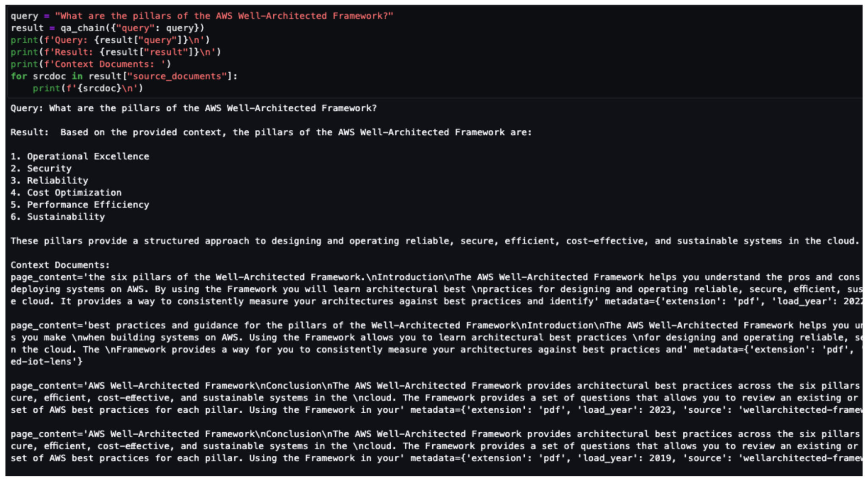Click '1. Operational Excellence' in the output
868x479 pixels.
click(80, 157)
